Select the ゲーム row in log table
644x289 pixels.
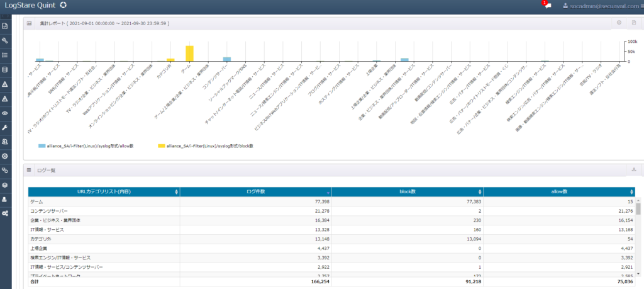(331, 202)
